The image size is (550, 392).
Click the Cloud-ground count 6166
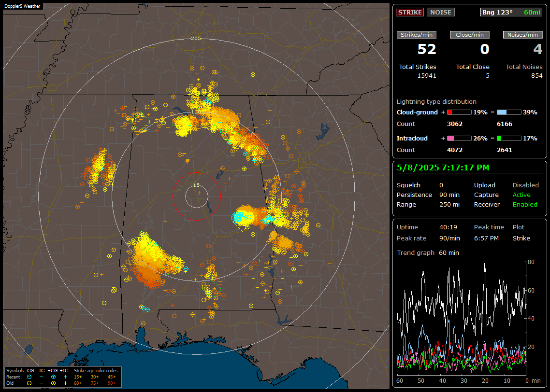point(505,124)
